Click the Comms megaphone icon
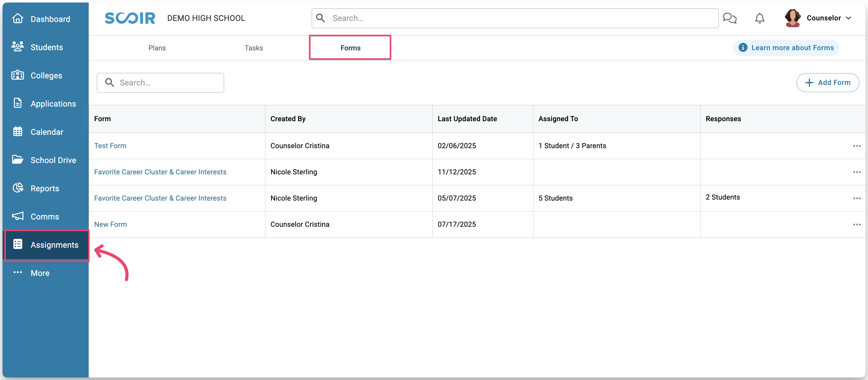The image size is (868, 380). coord(18,216)
